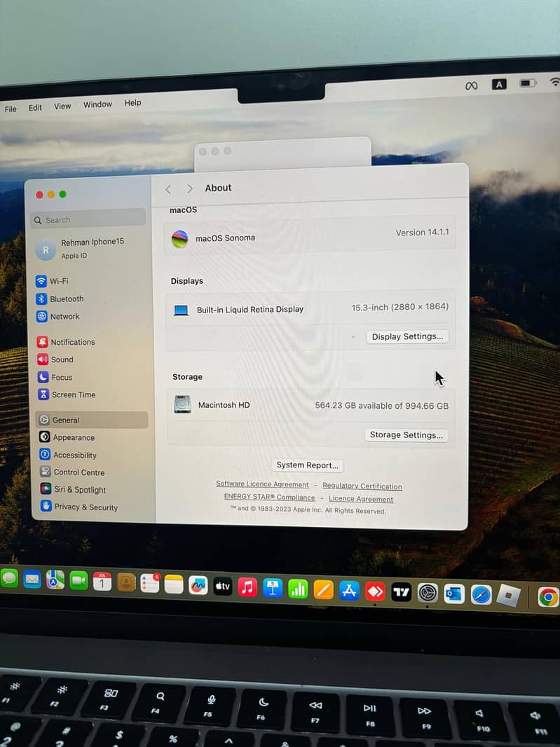Open Accessibility settings

[x=69, y=455]
